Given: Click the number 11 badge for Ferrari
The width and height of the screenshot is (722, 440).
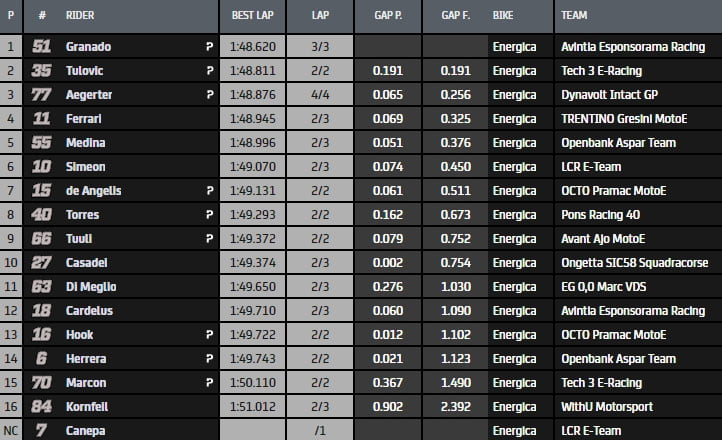Looking at the screenshot, I should pyautogui.click(x=42, y=119).
